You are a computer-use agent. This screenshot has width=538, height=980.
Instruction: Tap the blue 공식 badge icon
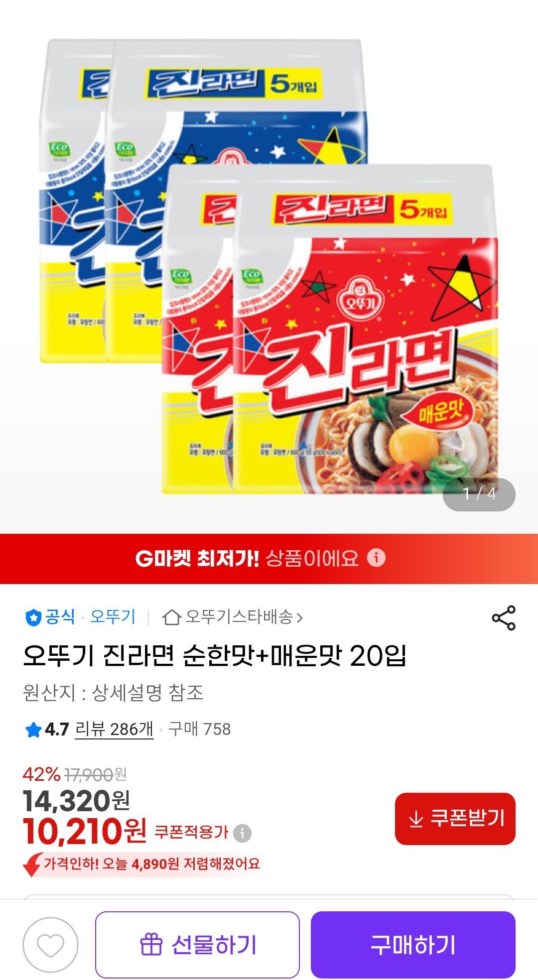tap(33, 617)
